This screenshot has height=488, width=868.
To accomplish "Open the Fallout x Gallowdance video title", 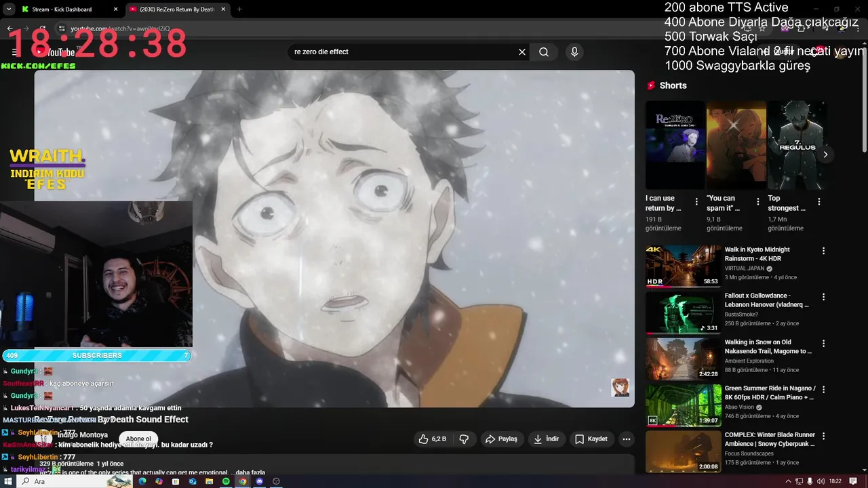I will [x=766, y=300].
